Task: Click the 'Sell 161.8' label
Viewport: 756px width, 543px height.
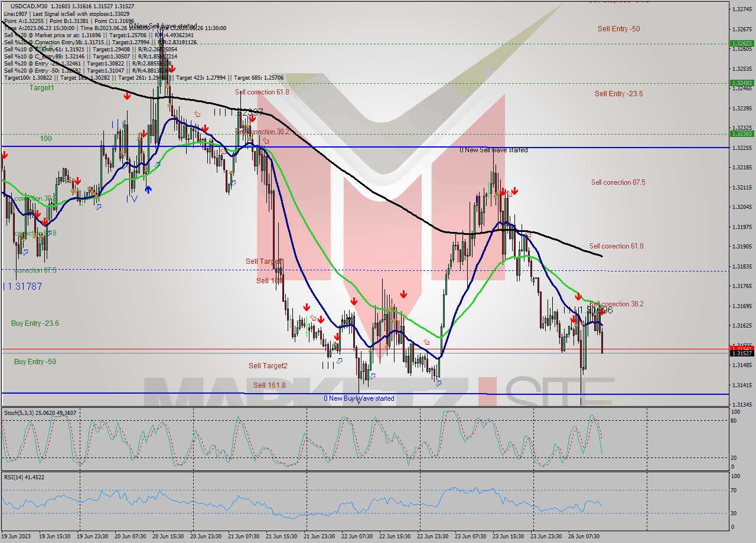Action: [269, 385]
